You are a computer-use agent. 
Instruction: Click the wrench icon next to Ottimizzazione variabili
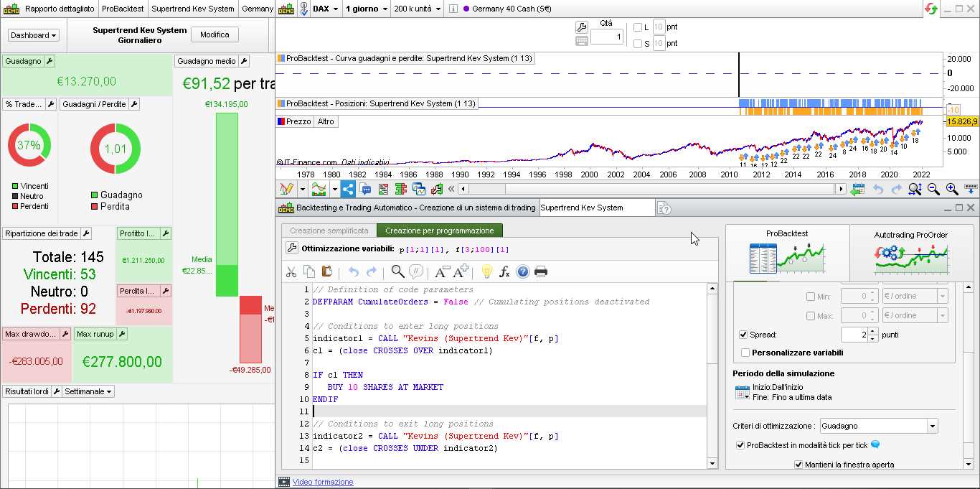291,248
